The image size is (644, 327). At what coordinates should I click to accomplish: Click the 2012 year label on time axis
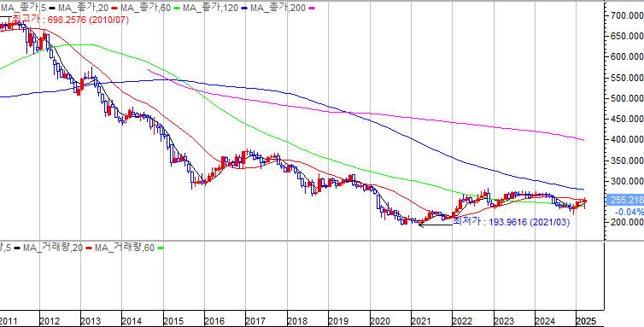click(49, 320)
